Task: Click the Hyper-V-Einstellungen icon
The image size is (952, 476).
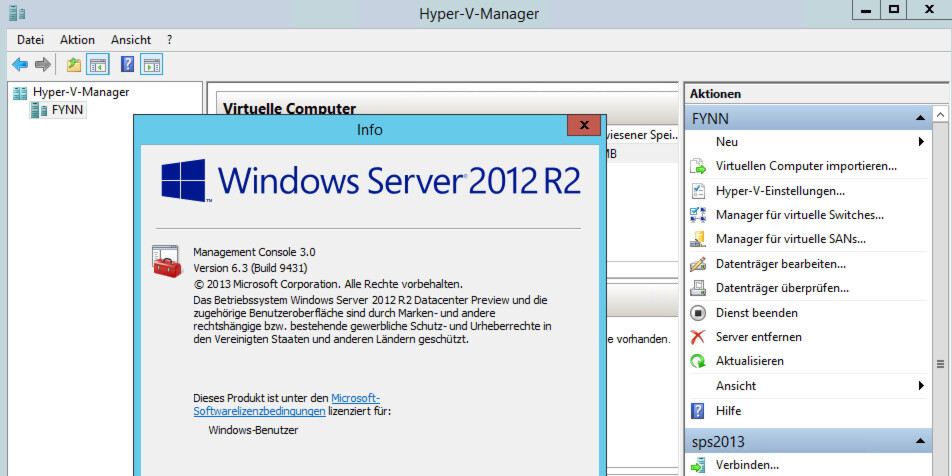Action: coord(698,191)
